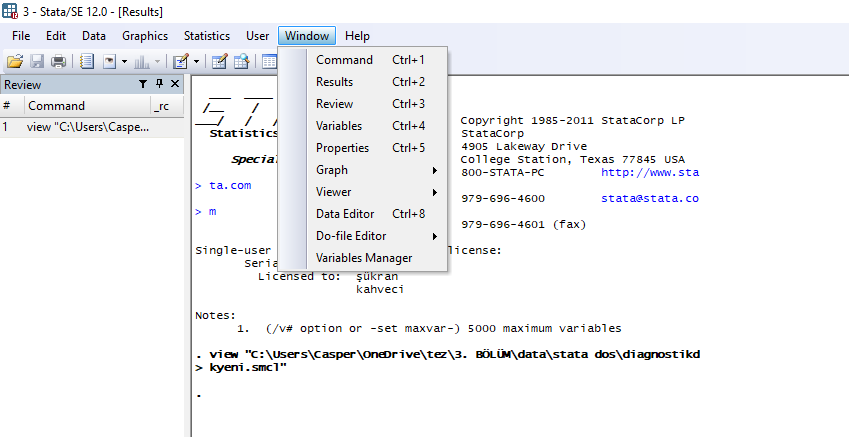849x437 pixels.
Task: Click the Save floppy disk icon
Action: click(x=36, y=61)
